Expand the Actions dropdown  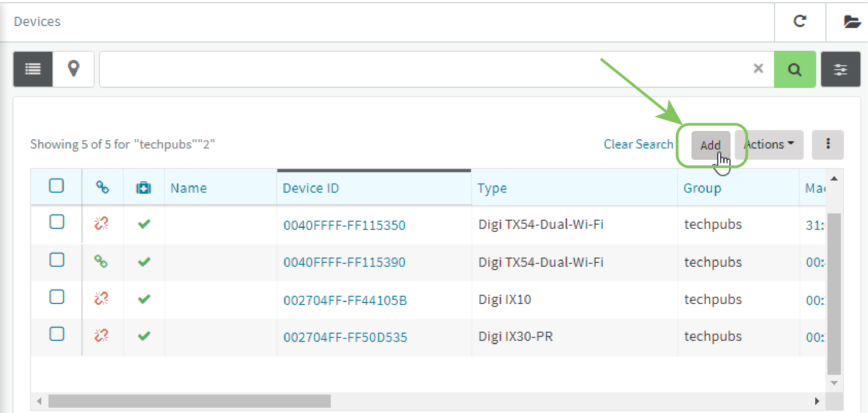tap(770, 145)
